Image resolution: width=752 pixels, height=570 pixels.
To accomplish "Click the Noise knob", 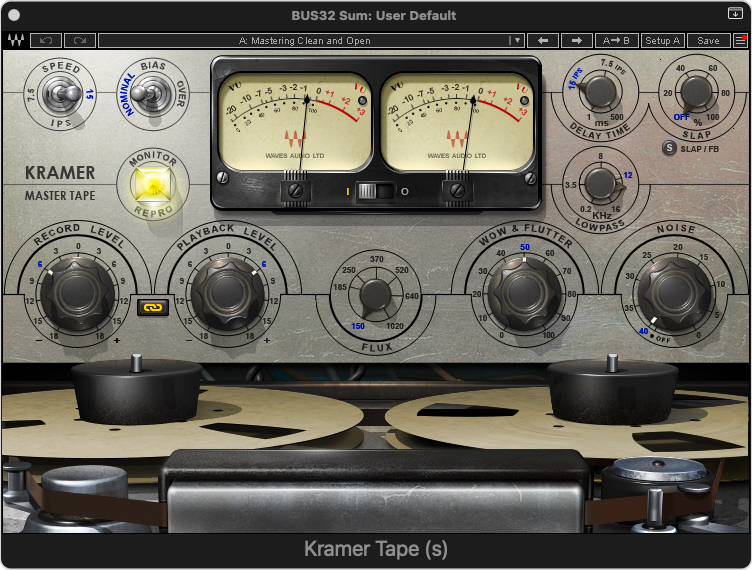I will (674, 292).
